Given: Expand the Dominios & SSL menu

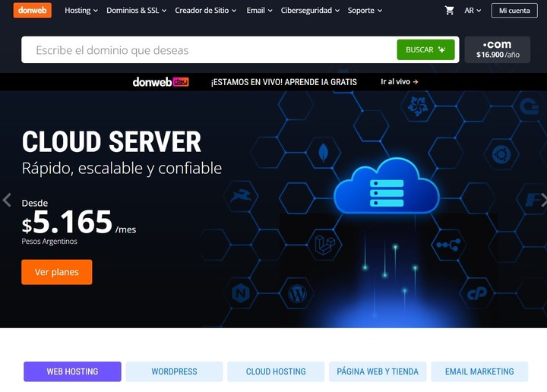Looking at the screenshot, I should (137, 11).
